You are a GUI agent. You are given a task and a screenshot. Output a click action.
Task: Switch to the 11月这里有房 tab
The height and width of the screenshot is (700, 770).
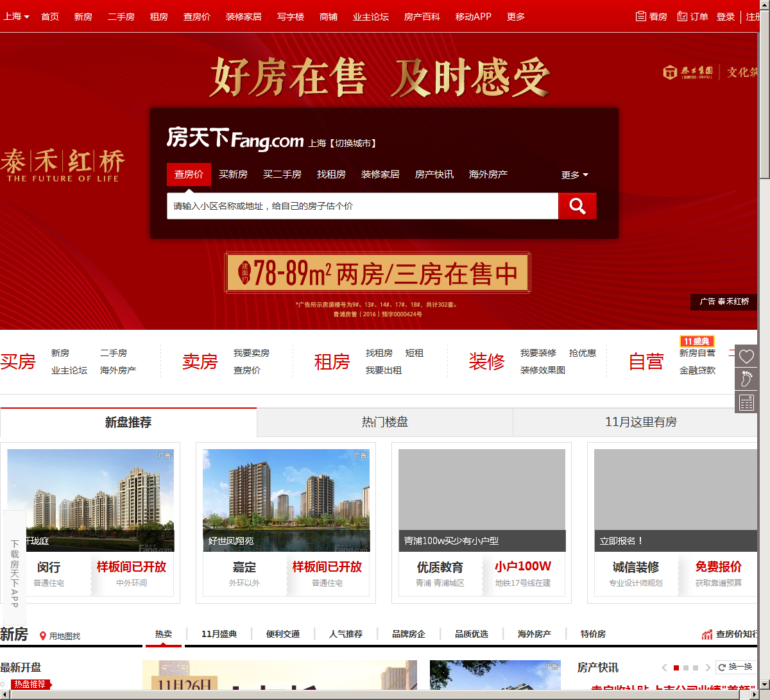[x=641, y=422]
